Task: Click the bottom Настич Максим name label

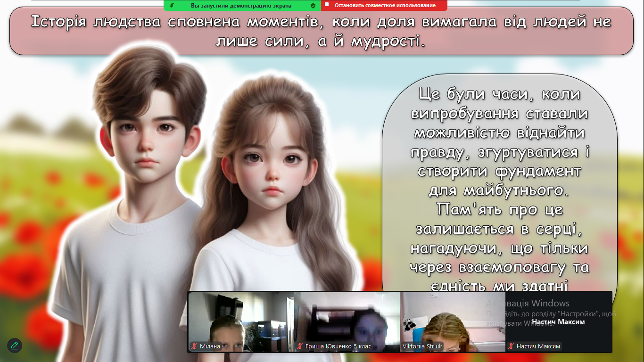Action: 538,346
